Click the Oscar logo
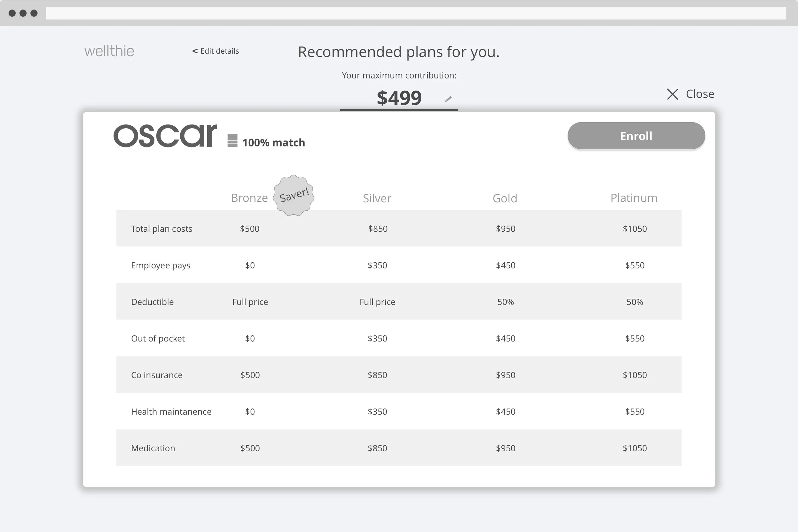Image resolution: width=798 pixels, height=532 pixels. point(165,136)
